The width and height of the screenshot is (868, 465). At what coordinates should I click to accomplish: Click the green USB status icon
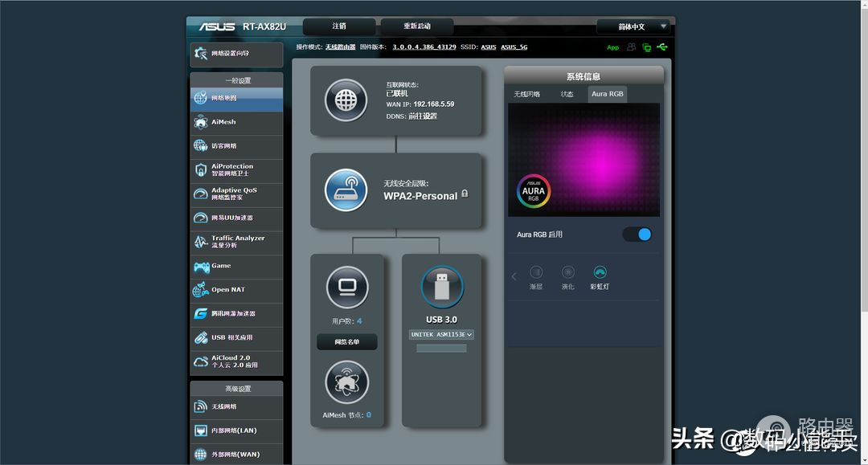[661, 47]
